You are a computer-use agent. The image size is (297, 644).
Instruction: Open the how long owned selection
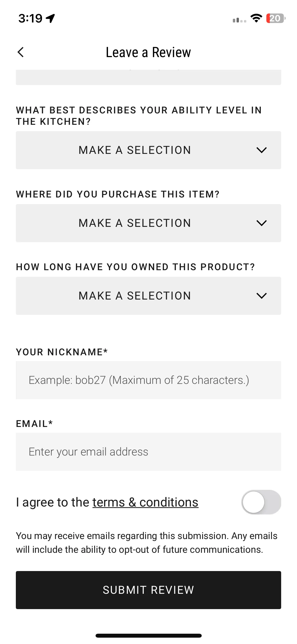point(148,296)
